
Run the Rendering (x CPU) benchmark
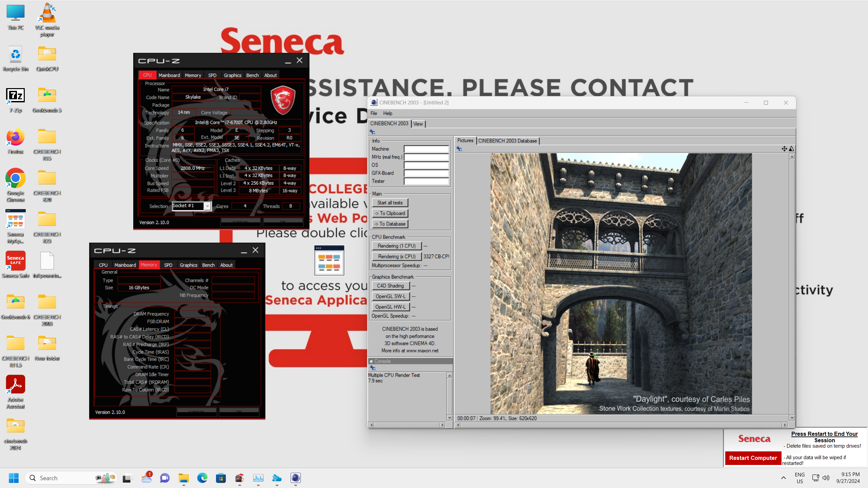tap(397, 257)
